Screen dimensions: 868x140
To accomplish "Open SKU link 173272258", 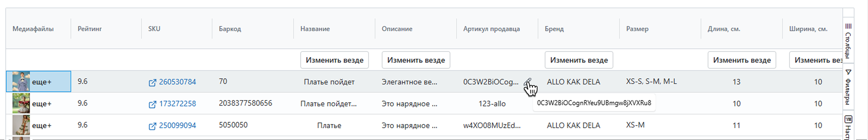I will [177, 104].
